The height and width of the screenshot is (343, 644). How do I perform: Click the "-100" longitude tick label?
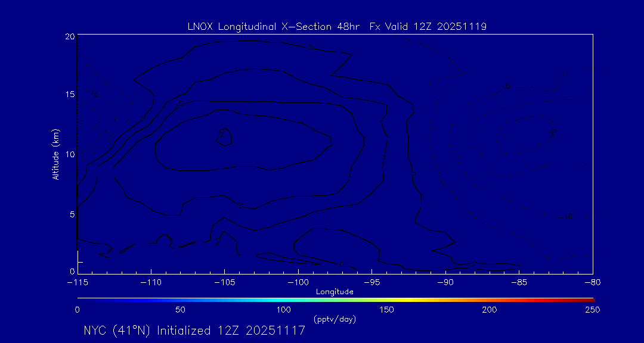[x=298, y=283]
